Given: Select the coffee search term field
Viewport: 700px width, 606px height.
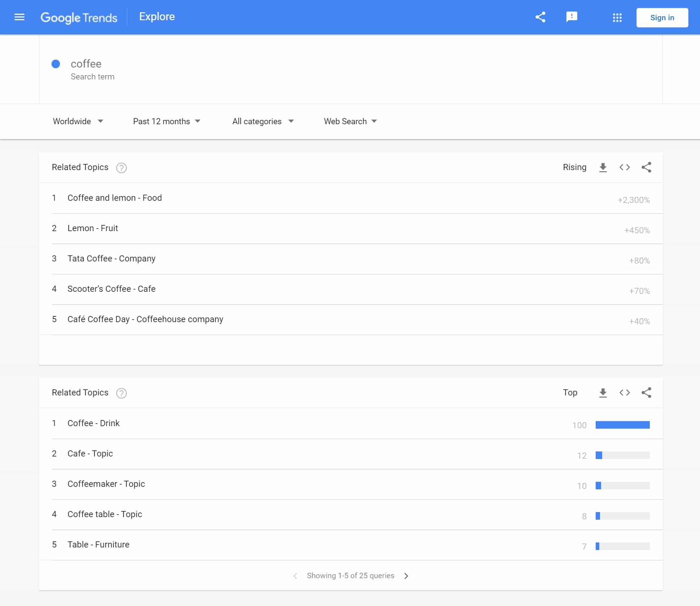Looking at the screenshot, I should pos(351,69).
